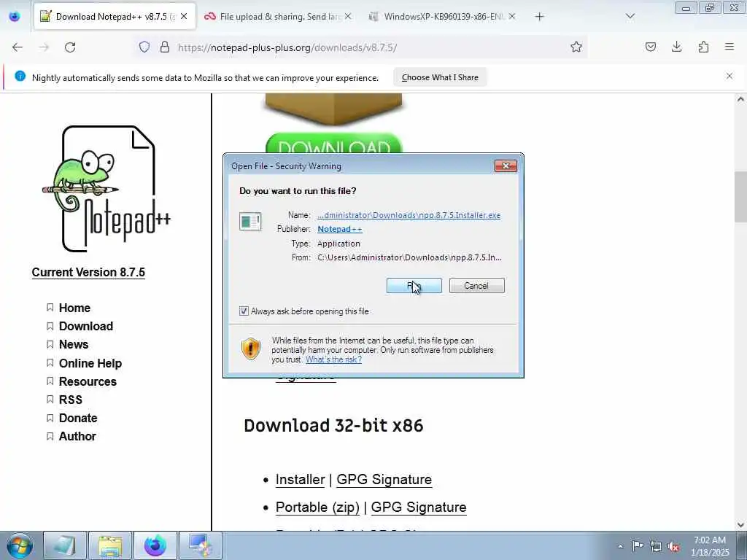The image size is (747, 560).
Task: Reload the current page
Action: (70, 47)
